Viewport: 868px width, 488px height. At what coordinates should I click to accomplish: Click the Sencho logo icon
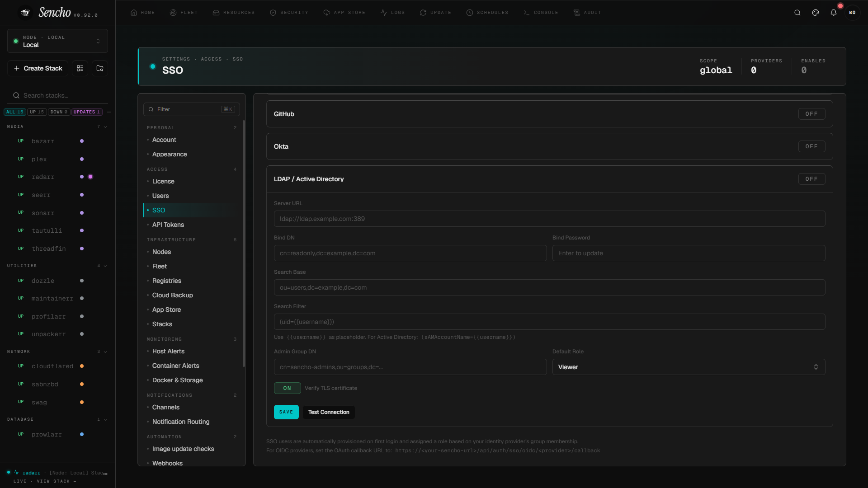(25, 13)
